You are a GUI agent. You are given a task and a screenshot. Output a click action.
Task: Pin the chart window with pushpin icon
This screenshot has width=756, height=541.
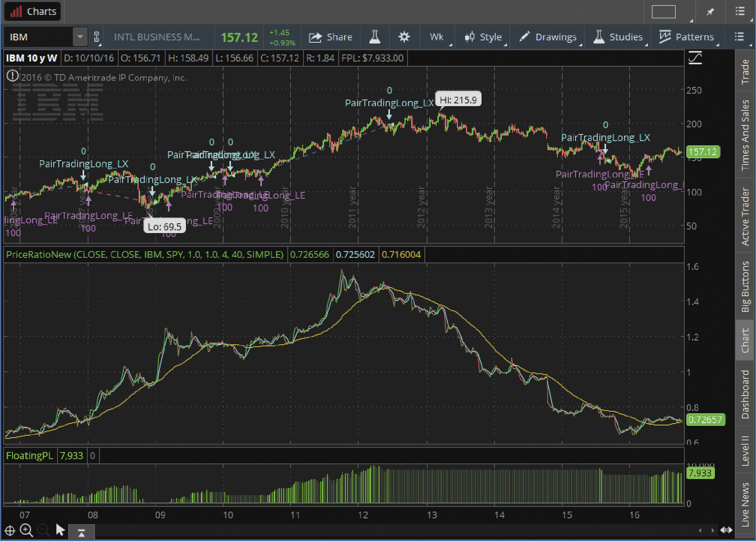point(710,12)
